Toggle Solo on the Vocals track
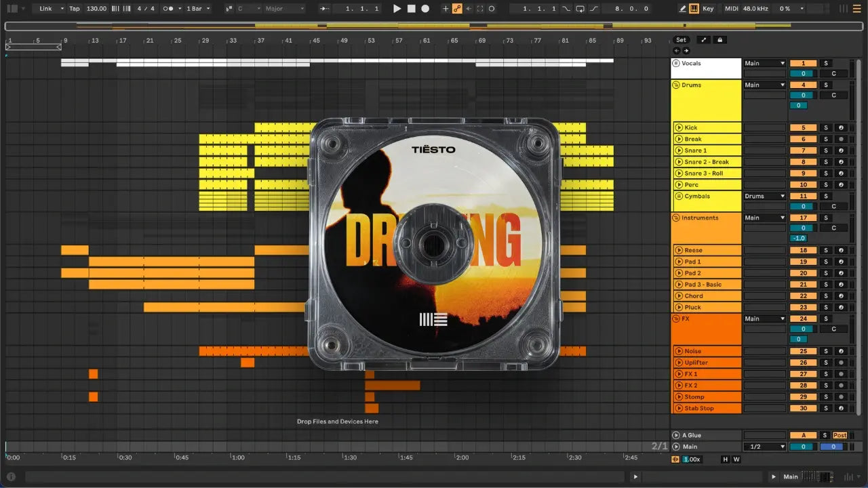 [x=826, y=63]
